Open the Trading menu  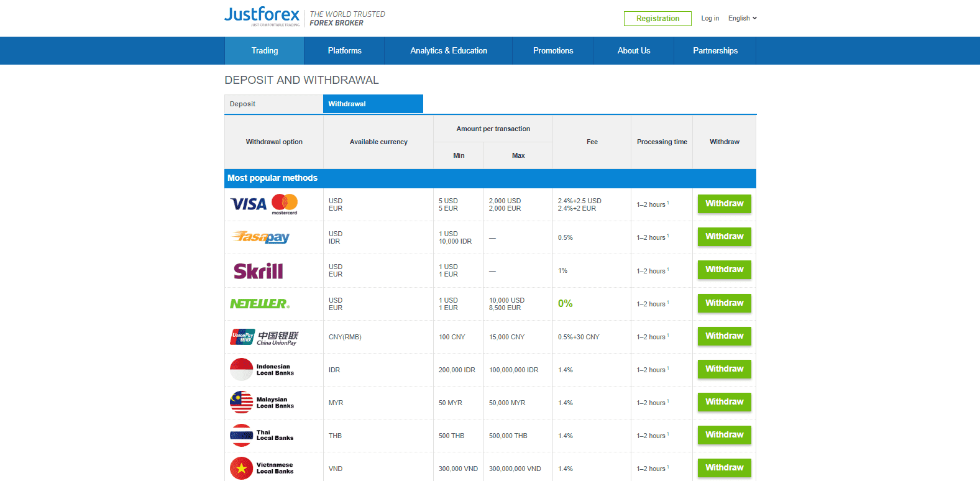point(265,51)
